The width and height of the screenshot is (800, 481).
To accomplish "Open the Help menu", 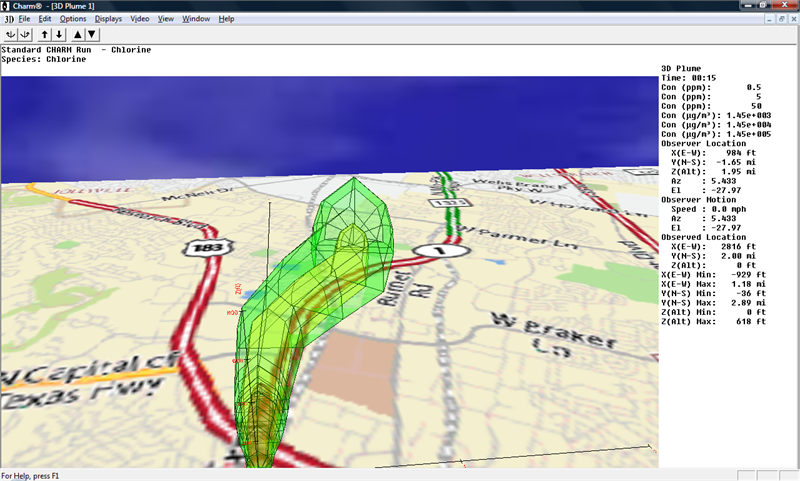I will 227,19.
